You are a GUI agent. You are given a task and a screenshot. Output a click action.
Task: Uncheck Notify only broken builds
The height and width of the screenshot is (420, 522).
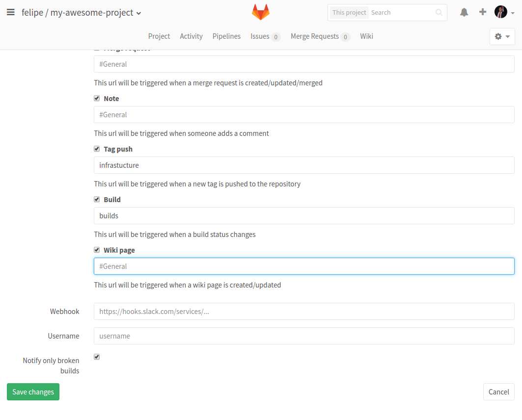pos(97,357)
